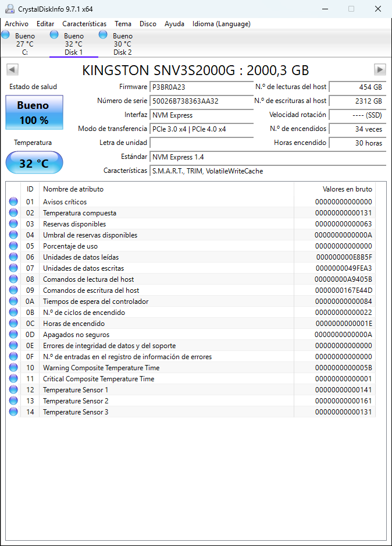Click status orb for Horas de encendido row
Screen dimensions: 392x546
tap(13, 323)
